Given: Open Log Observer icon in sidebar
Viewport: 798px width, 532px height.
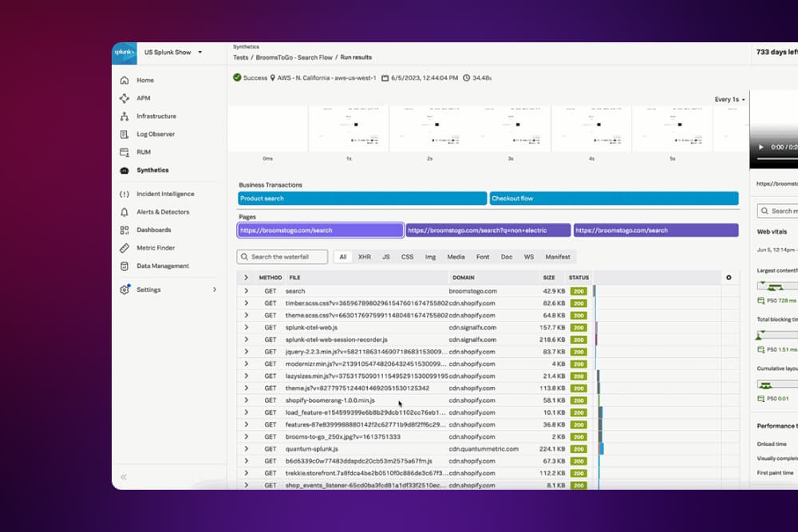Looking at the screenshot, I should click(124, 134).
